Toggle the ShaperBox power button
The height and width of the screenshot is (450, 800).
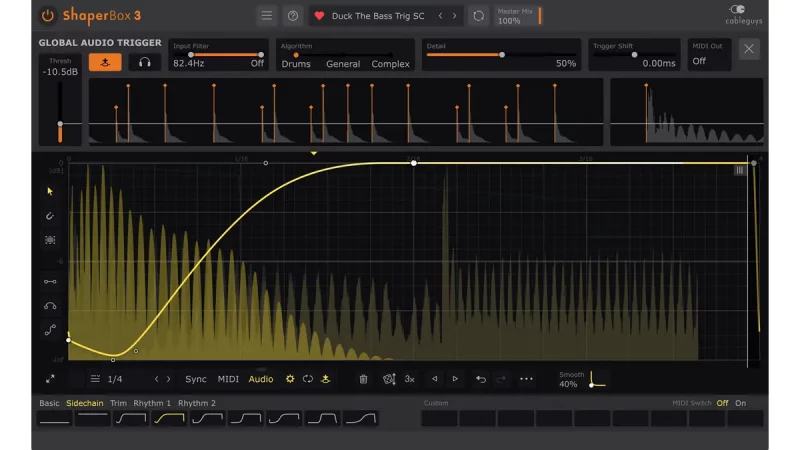(x=48, y=16)
